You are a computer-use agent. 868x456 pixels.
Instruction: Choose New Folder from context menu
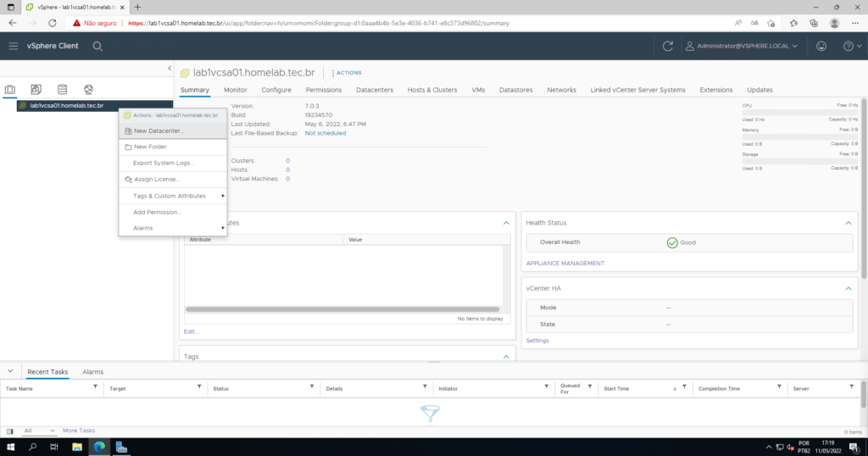point(173,147)
